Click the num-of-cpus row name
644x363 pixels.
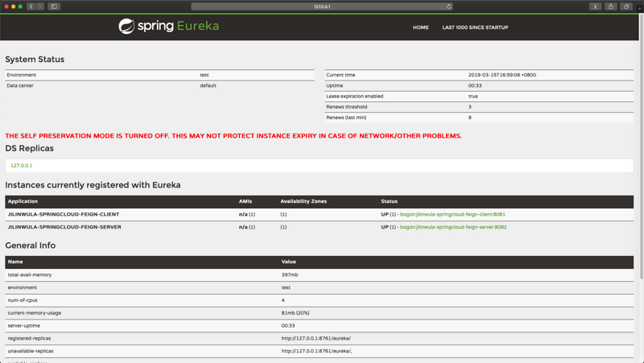(23, 300)
